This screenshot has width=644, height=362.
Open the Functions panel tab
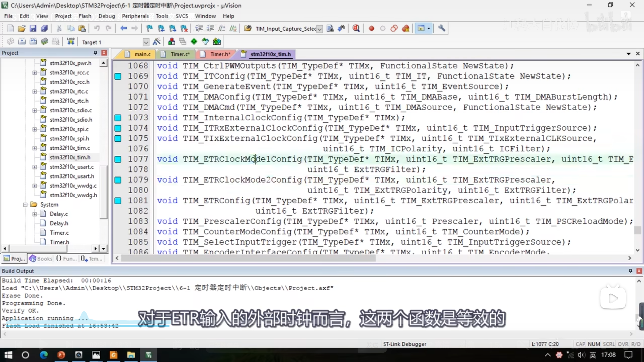pyautogui.click(x=66, y=258)
